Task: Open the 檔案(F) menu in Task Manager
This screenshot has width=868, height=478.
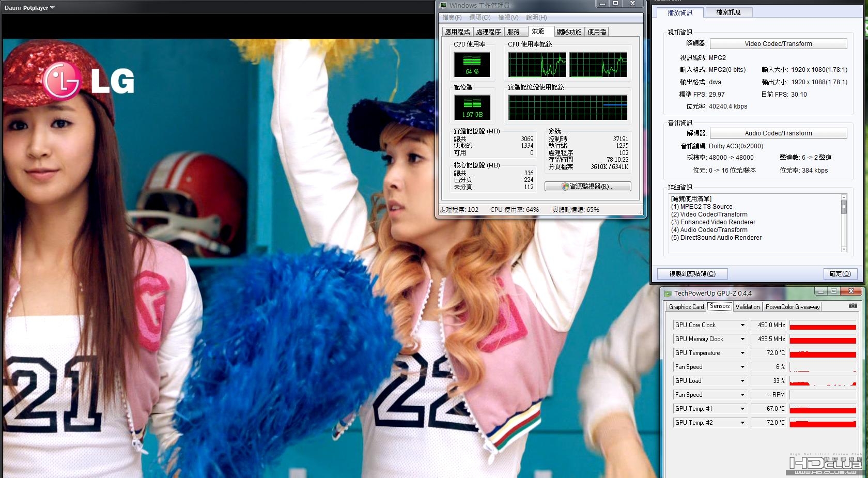Action: (x=452, y=18)
